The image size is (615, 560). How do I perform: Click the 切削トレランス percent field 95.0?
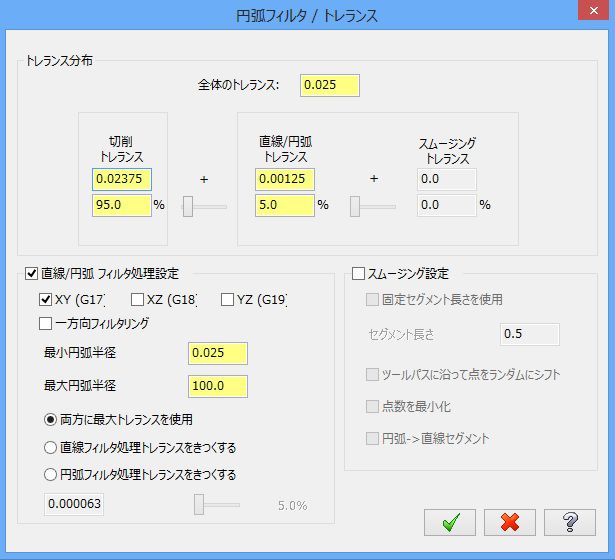tap(122, 205)
